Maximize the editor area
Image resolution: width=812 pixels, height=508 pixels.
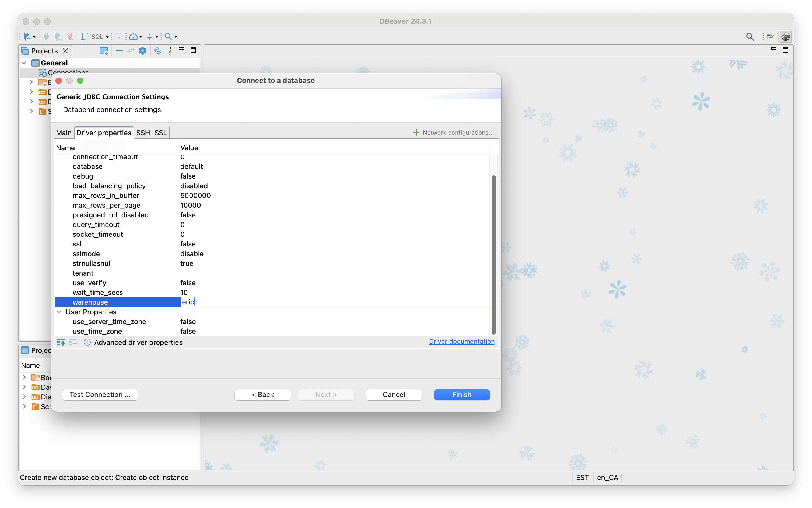click(x=785, y=50)
